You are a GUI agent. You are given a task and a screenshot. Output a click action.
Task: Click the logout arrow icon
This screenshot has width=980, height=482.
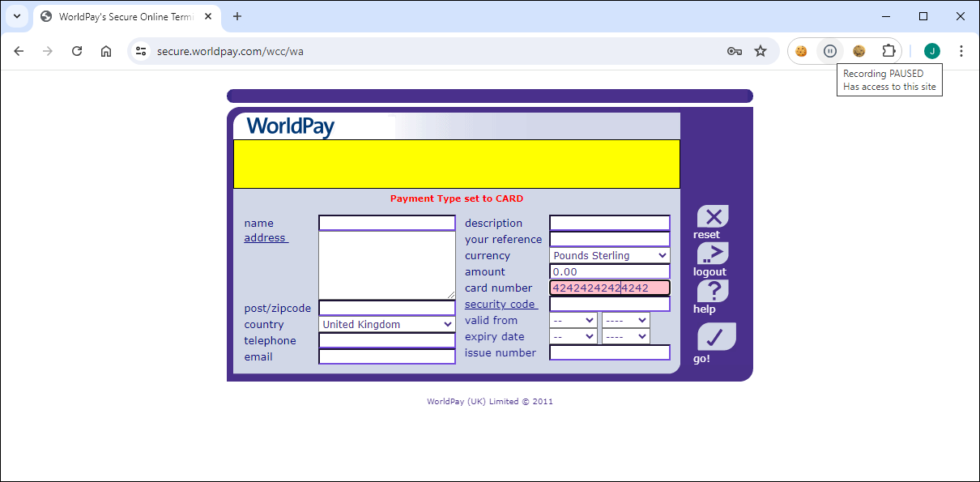[x=713, y=254]
